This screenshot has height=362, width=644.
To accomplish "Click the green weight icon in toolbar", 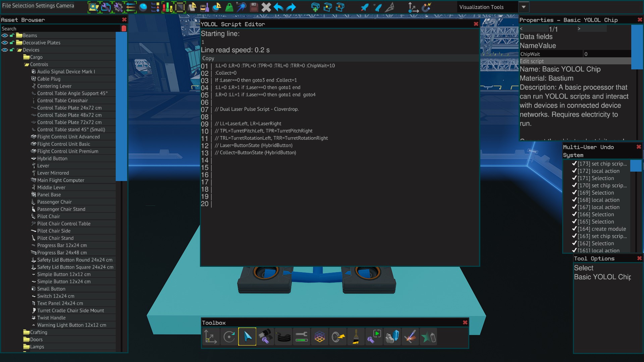I will coord(229,7).
